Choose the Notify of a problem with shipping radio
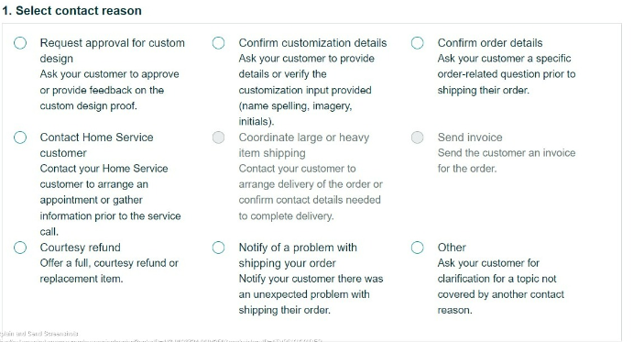 [219, 248]
